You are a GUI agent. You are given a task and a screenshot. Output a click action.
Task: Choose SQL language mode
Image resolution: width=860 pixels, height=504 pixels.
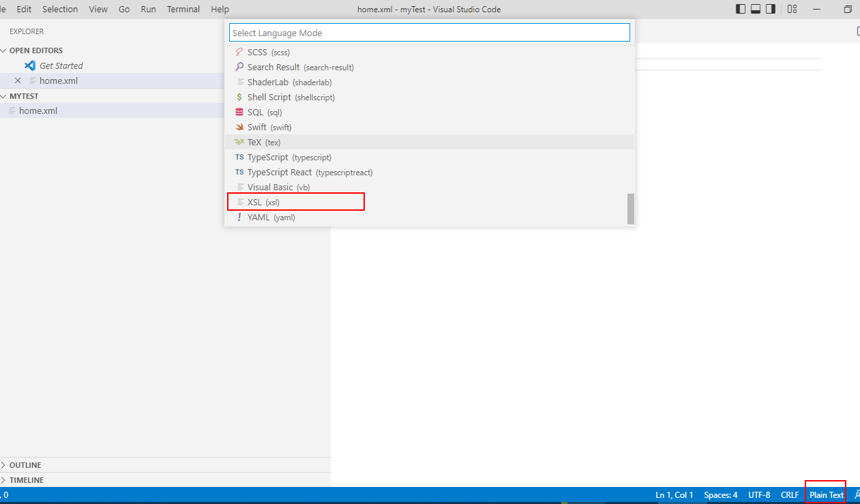[430, 112]
